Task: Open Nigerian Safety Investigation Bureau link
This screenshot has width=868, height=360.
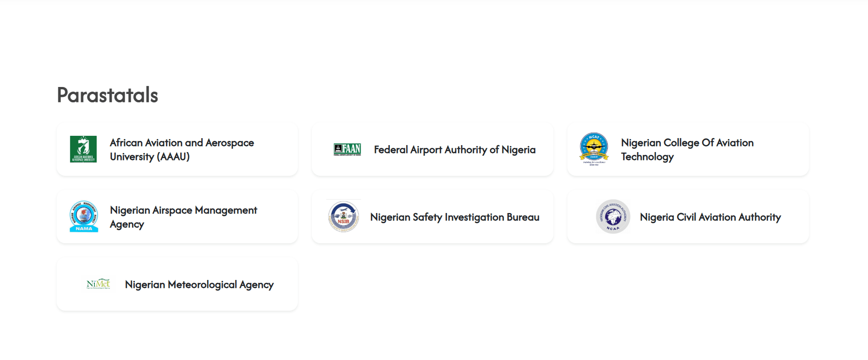Action: [x=454, y=217]
